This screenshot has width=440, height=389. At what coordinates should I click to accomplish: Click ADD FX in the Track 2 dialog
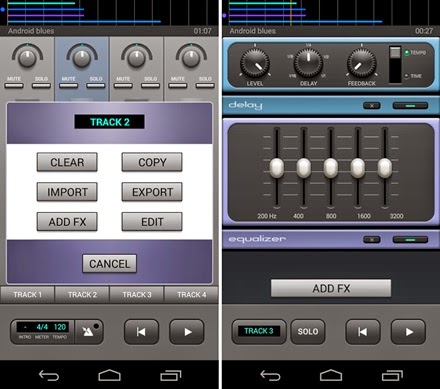coord(67,222)
